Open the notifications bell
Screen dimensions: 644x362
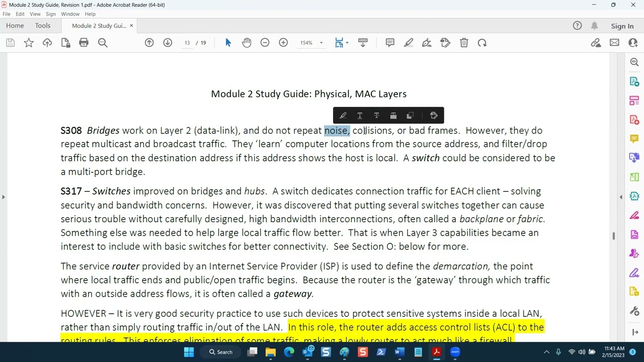pyautogui.click(x=594, y=26)
